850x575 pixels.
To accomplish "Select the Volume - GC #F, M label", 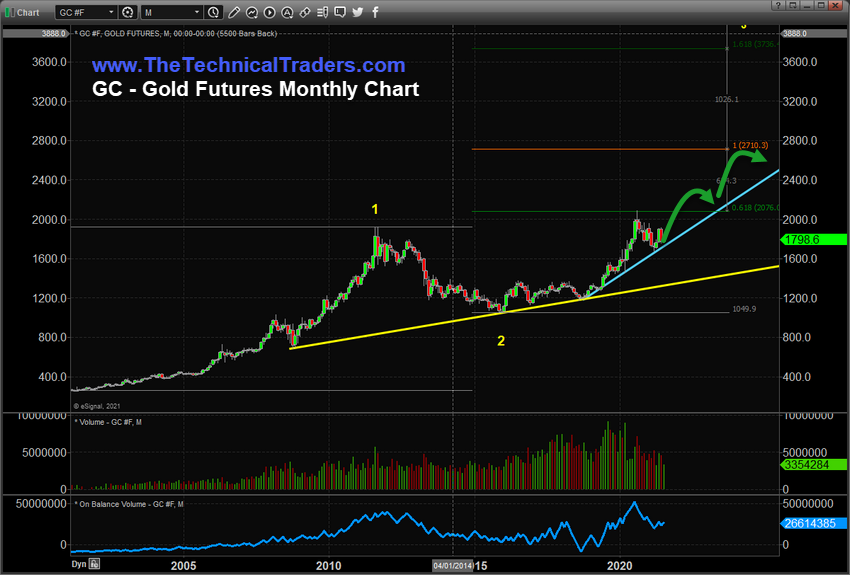I will coord(110,422).
